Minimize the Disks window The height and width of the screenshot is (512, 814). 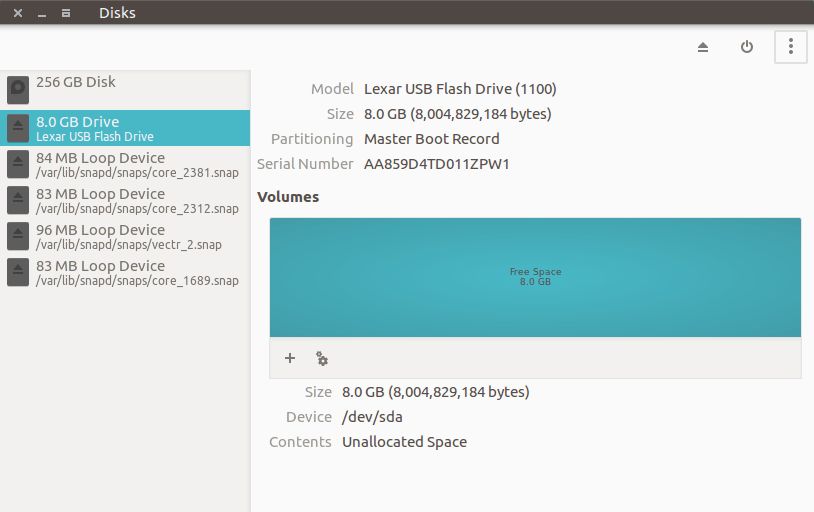[x=42, y=13]
